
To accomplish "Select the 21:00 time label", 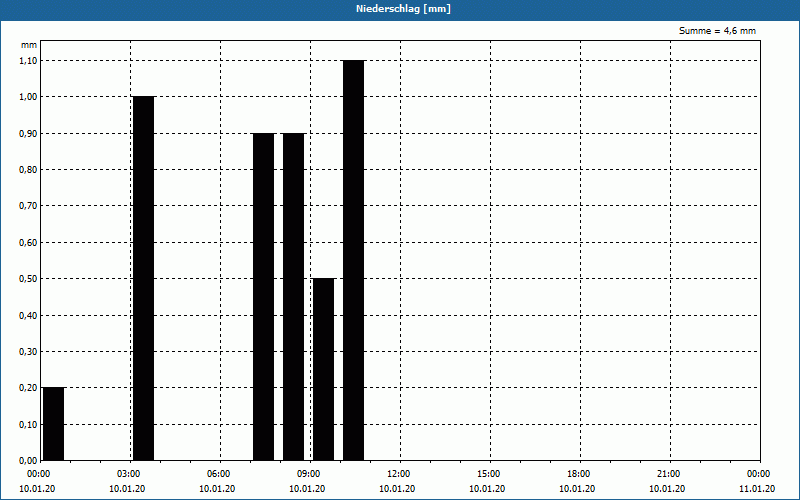I will pos(667,474).
